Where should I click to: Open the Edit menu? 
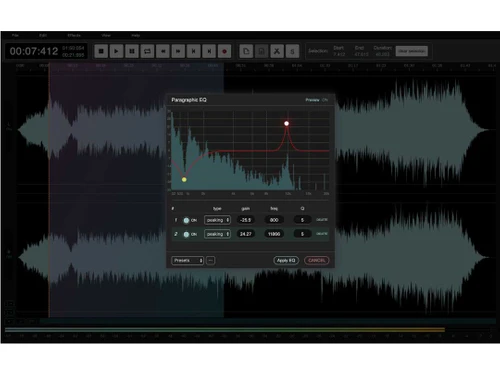click(x=43, y=35)
